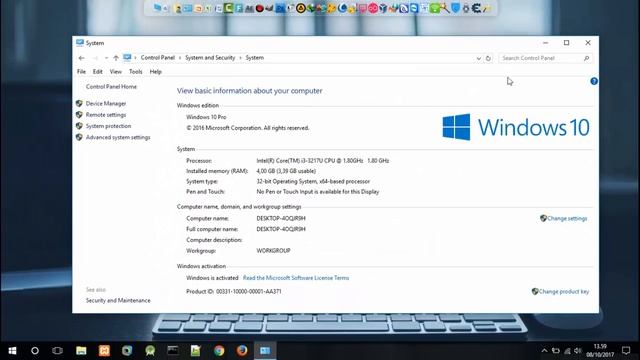
Task: Read the Microsoft Software License Terms
Action: click(296, 278)
